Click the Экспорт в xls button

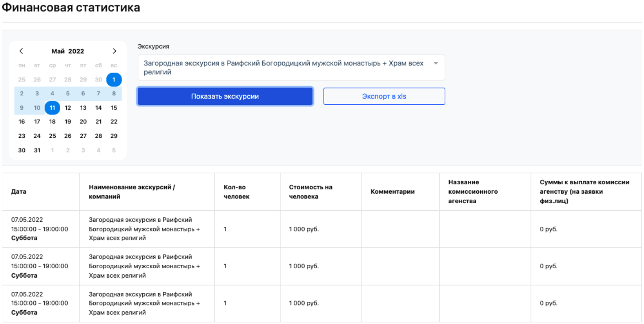click(384, 96)
